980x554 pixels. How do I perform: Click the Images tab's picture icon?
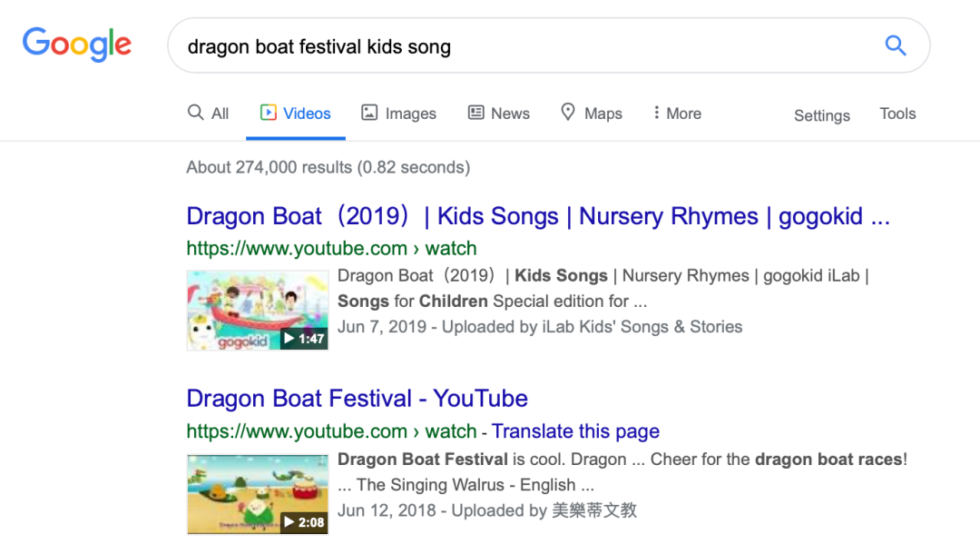369,113
